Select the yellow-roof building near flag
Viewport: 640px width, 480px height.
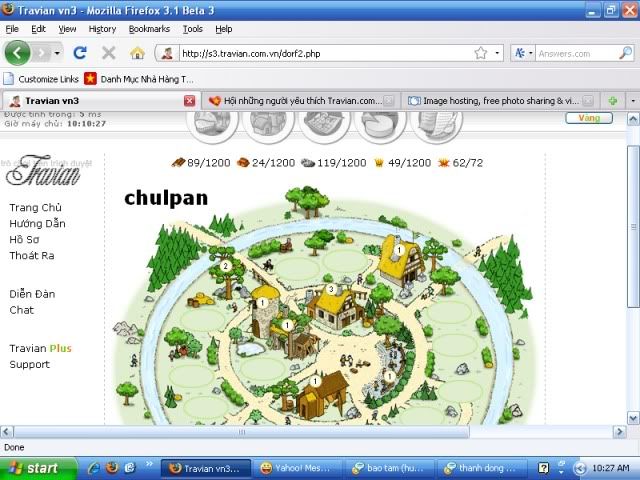pos(401,261)
